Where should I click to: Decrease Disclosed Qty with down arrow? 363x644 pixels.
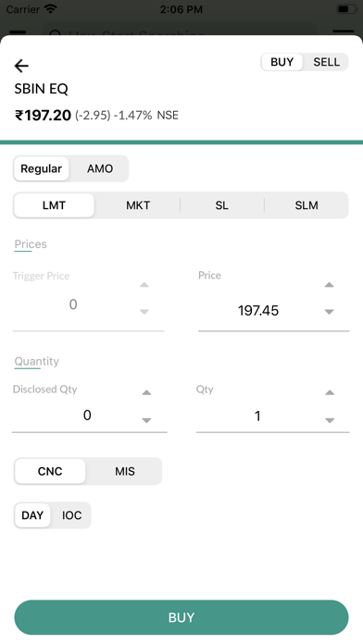click(x=146, y=420)
